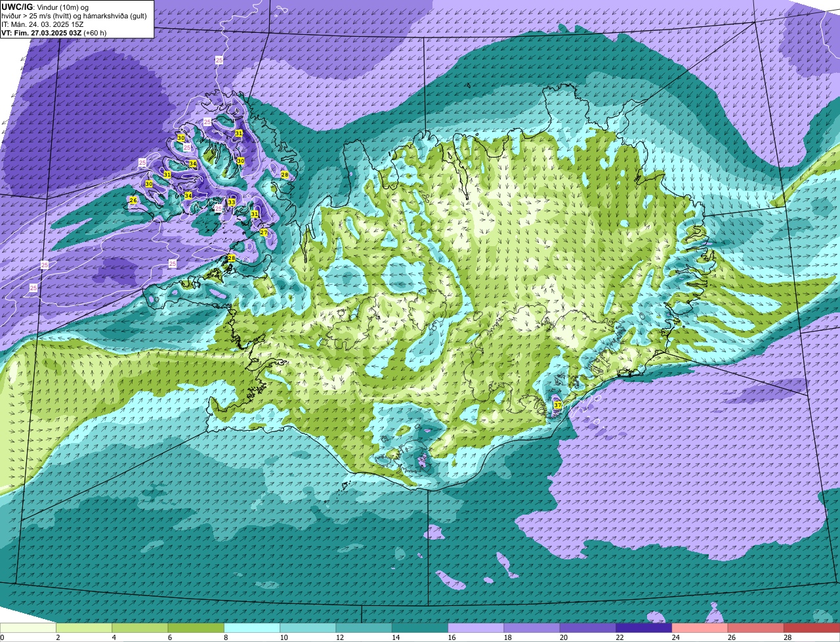Click the 24–26 m/s pink legend swatch
Image resolution: width=840 pixels, height=642 pixels.
(x=700, y=628)
